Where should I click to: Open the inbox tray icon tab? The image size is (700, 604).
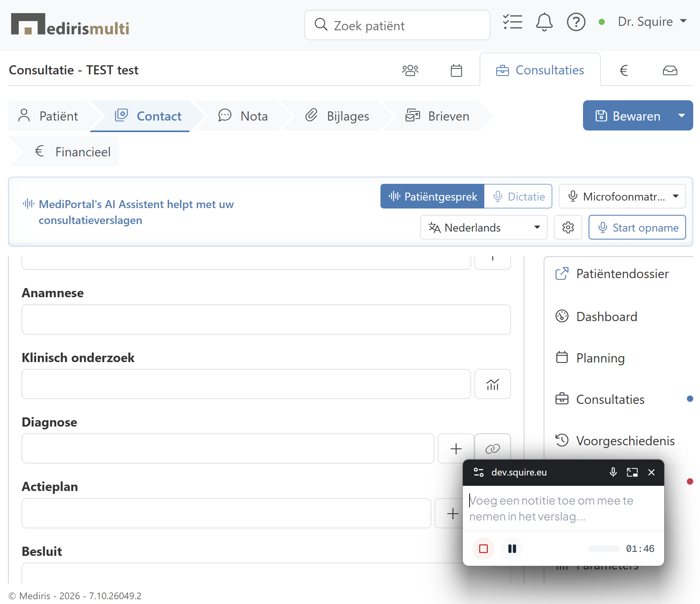(x=670, y=70)
